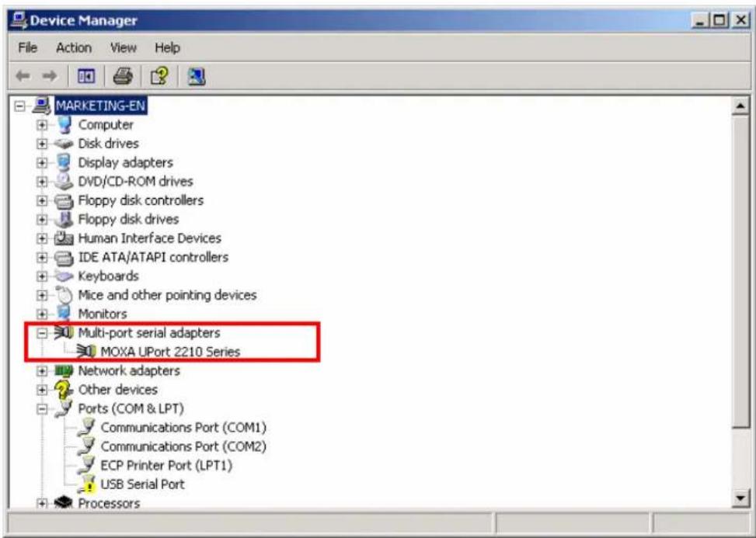Expand the Keyboards node

43,276
